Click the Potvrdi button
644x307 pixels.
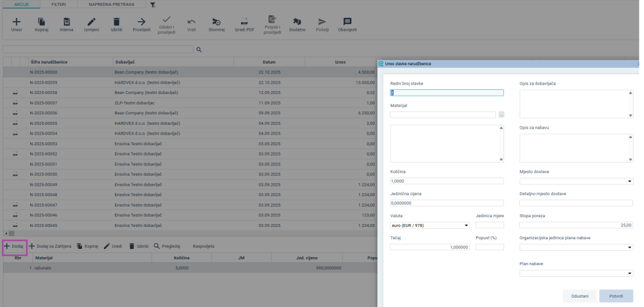click(616, 295)
